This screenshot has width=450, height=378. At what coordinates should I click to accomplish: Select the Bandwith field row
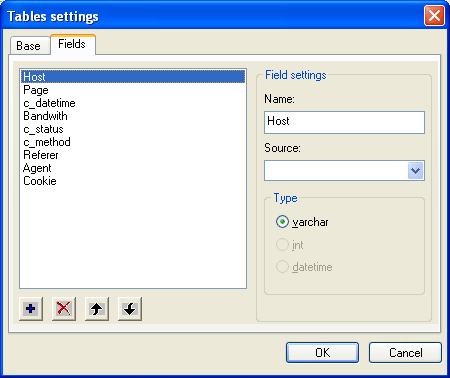(133, 116)
